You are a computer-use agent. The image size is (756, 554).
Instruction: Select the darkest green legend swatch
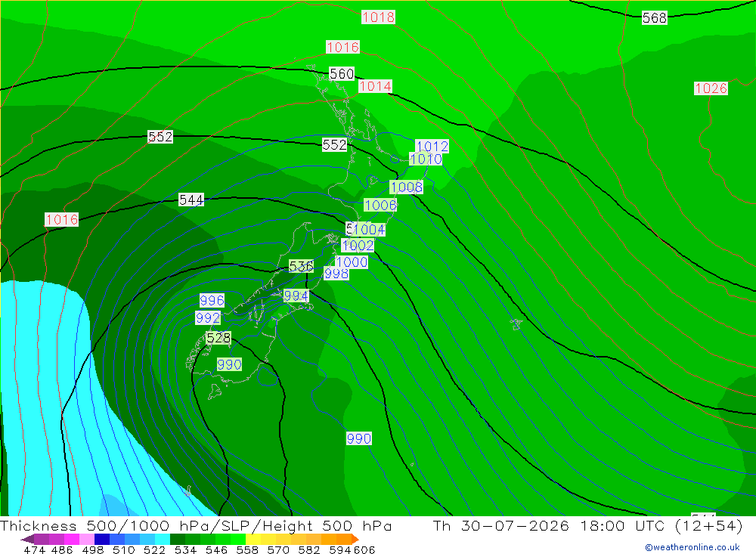pyautogui.click(x=178, y=539)
